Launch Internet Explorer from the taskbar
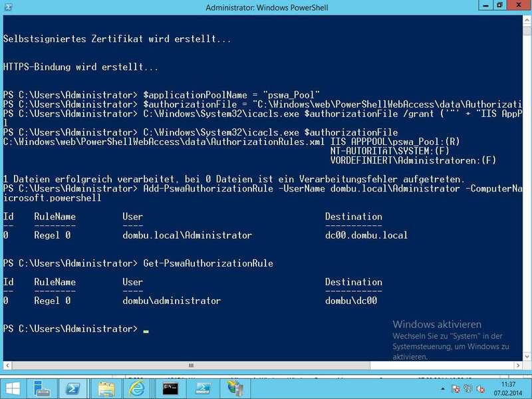The width and height of the screenshot is (532, 399). tap(136, 388)
